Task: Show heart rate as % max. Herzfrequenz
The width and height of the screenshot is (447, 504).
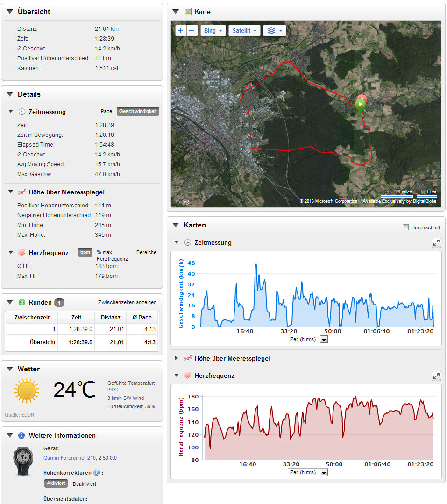Action: (112, 256)
